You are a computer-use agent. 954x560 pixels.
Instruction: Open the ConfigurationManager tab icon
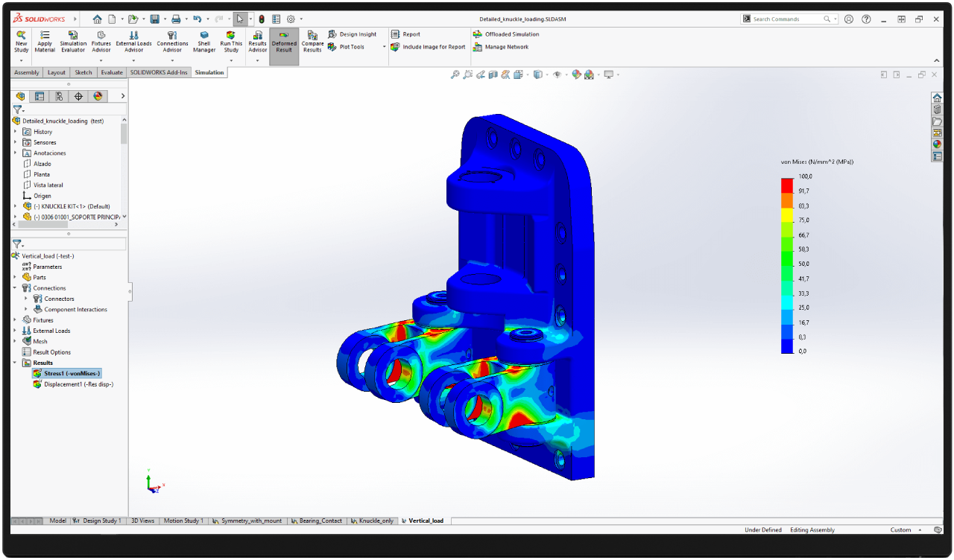[x=59, y=96]
